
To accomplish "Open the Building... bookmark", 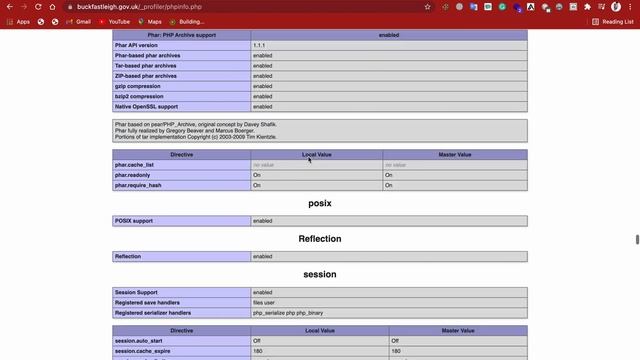I will pos(187,22).
